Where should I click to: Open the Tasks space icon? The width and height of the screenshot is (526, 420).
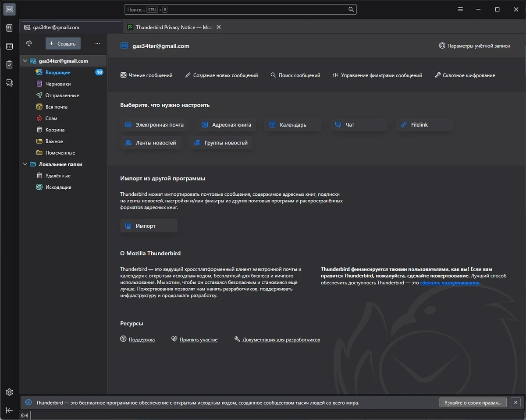coord(9,65)
